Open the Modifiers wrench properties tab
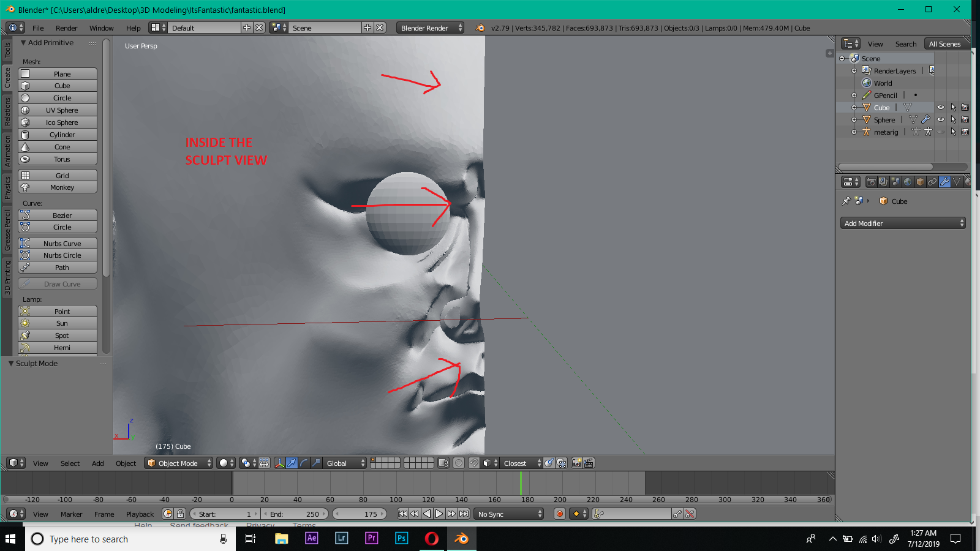Image resolution: width=980 pixels, height=551 pixels. tap(944, 182)
